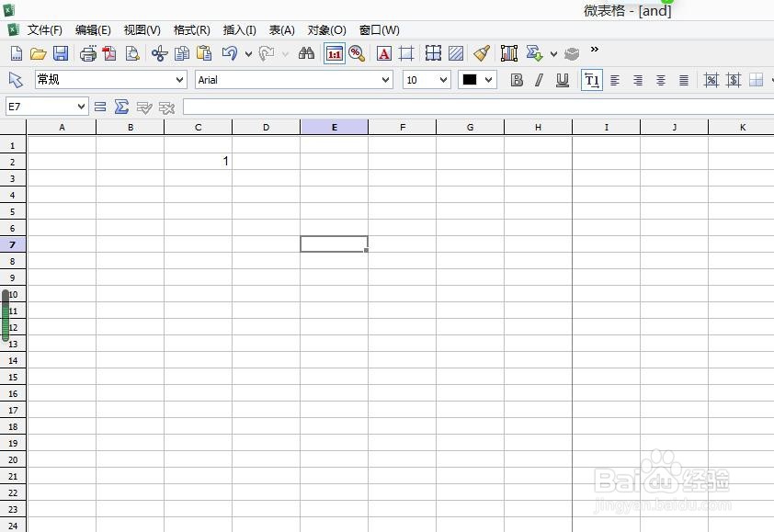Image resolution: width=774 pixels, height=532 pixels.
Task: Click the accept input checkmark icon
Action: 144,108
